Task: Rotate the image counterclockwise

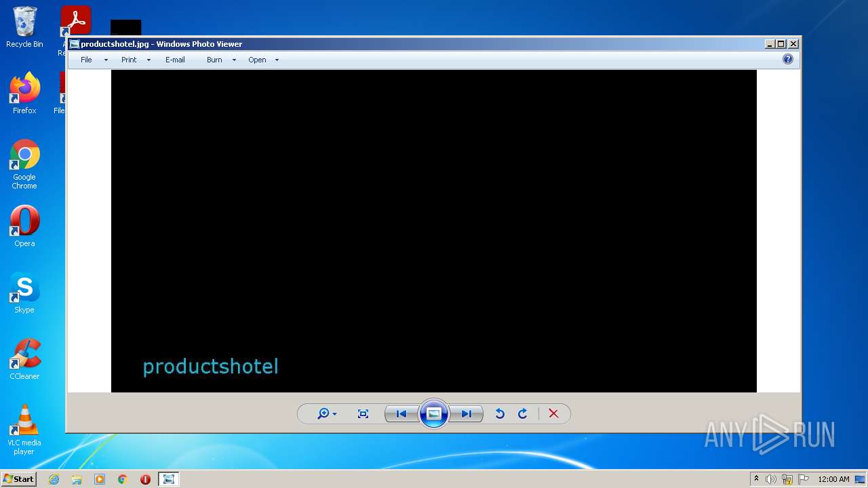Action: point(500,413)
